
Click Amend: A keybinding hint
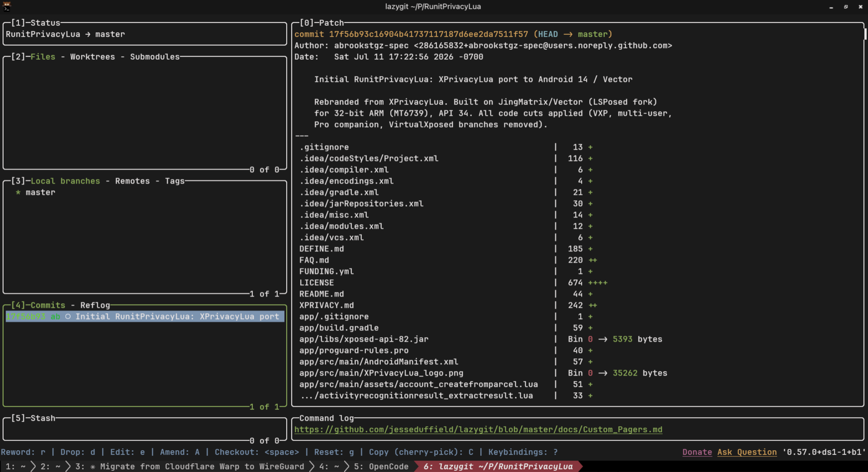180,452
